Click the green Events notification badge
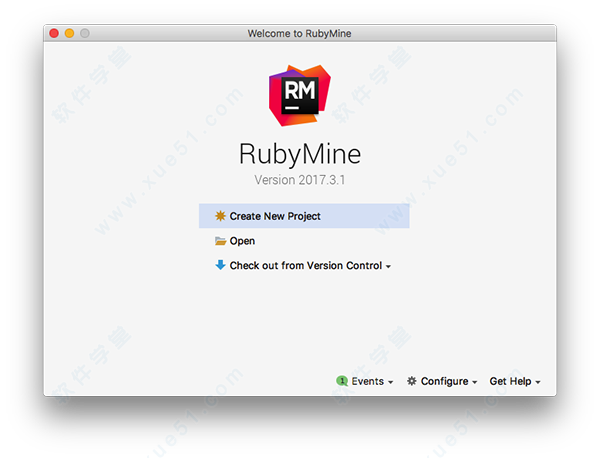This screenshot has width=600, height=458. pos(342,381)
